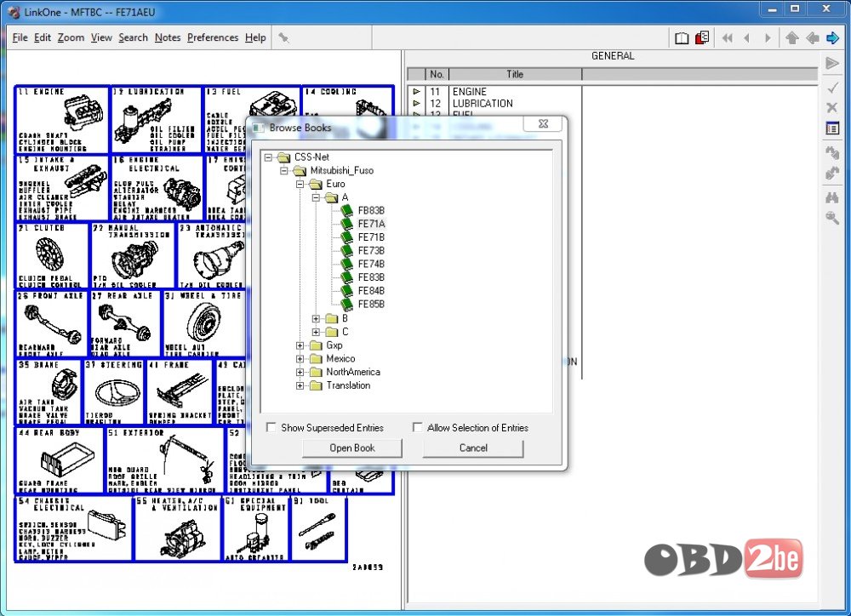Expand the Gxp folder

coord(300,345)
